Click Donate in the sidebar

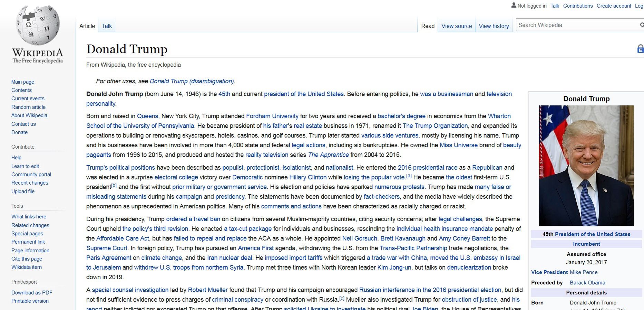pyautogui.click(x=19, y=132)
